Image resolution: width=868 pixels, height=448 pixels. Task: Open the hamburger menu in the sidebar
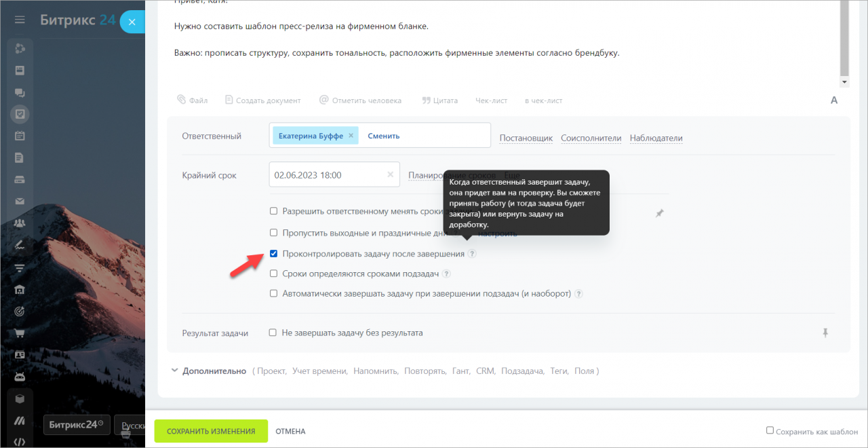20,20
